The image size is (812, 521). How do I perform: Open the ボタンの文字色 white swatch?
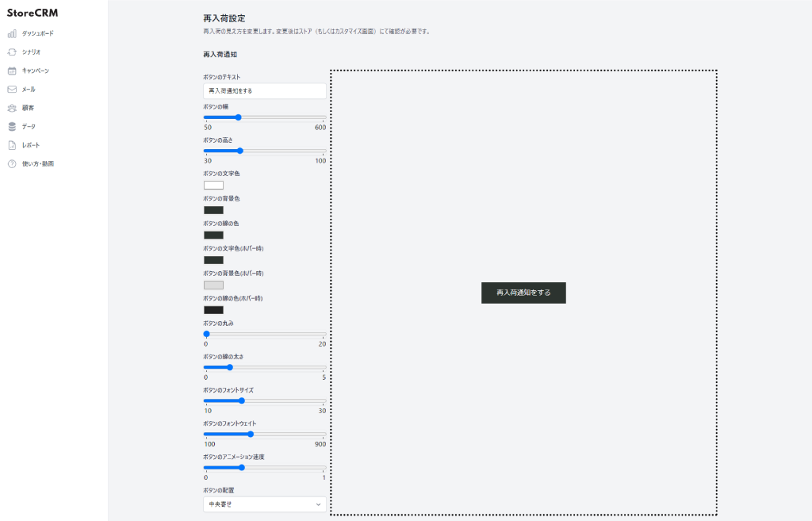pos(213,186)
